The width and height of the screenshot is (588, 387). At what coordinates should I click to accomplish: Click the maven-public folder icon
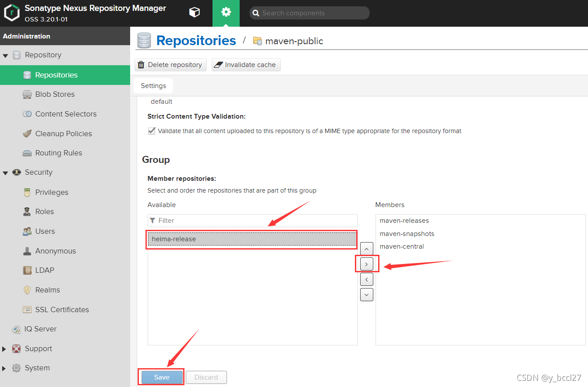[258, 41]
